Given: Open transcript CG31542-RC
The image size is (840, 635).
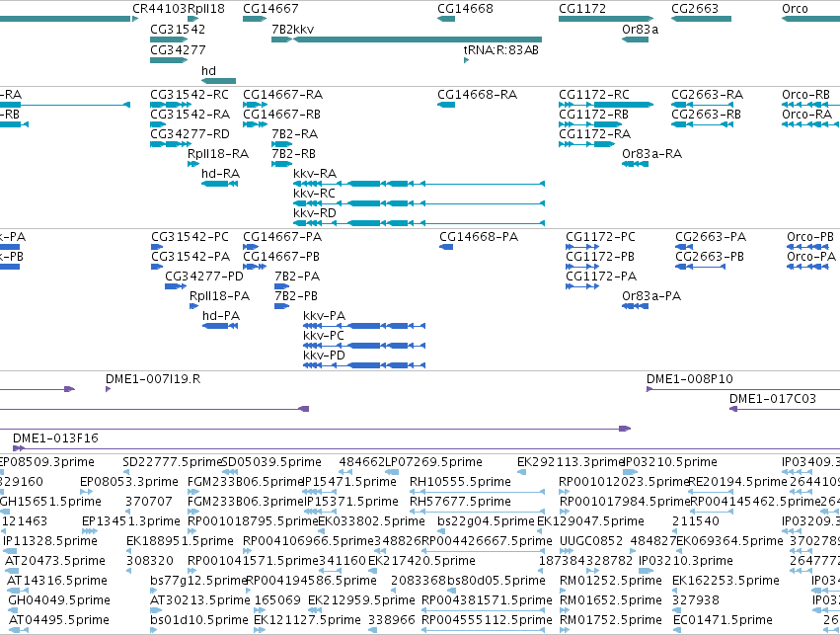Looking at the screenshot, I should (x=190, y=95).
